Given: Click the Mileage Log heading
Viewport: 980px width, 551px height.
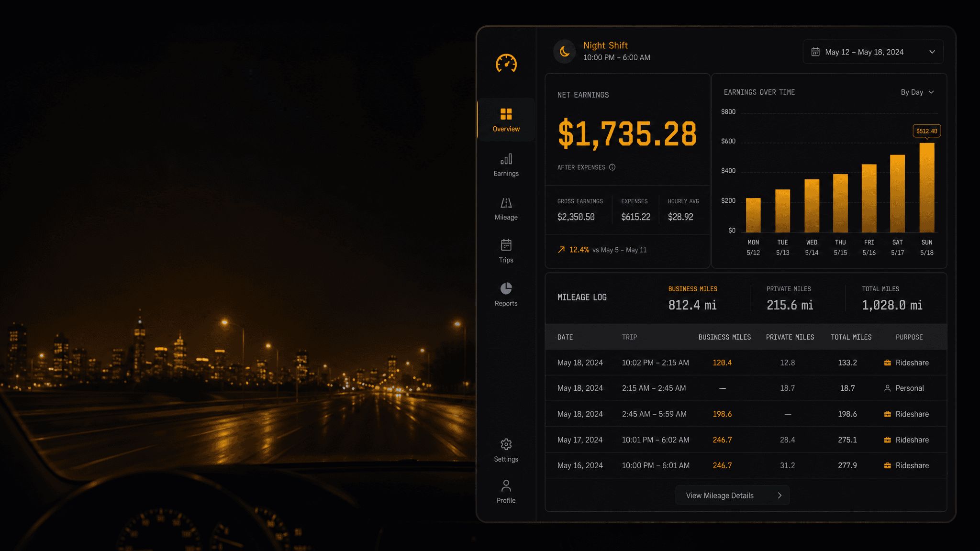Looking at the screenshot, I should pyautogui.click(x=582, y=298).
